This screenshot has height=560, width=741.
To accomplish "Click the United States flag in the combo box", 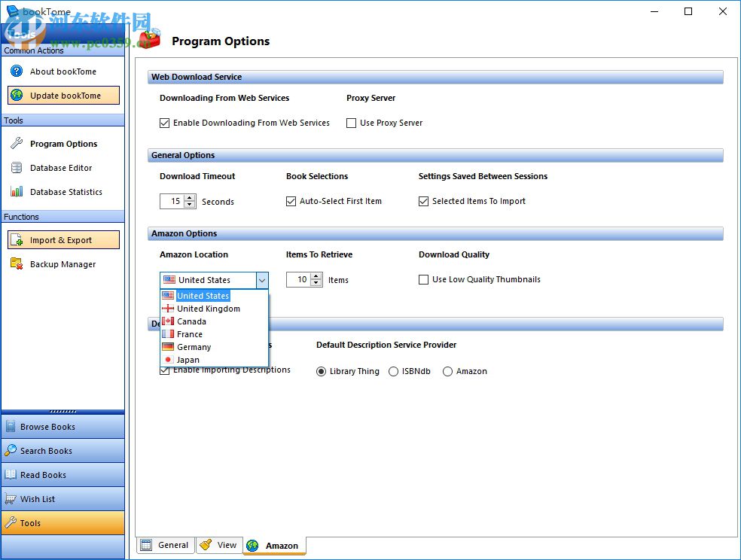I will [x=169, y=280].
